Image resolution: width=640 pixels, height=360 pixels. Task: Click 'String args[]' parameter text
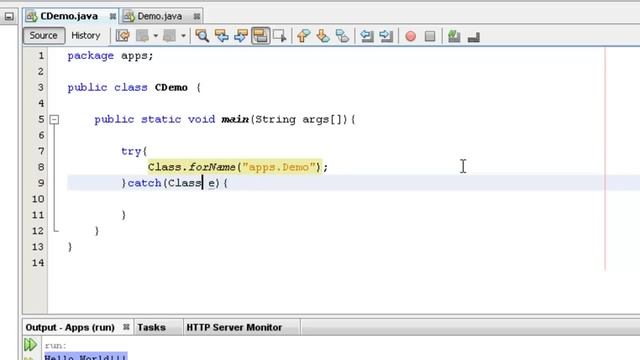click(x=298, y=120)
